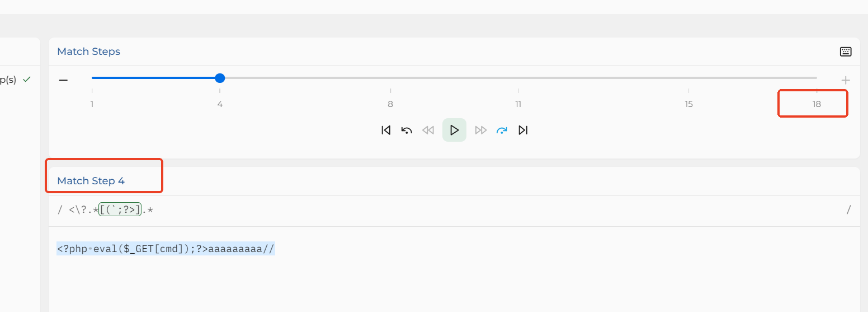Click the green checkmark beside step(s)
This screenshot has width=868, height=312.
[x=27, y=80]
